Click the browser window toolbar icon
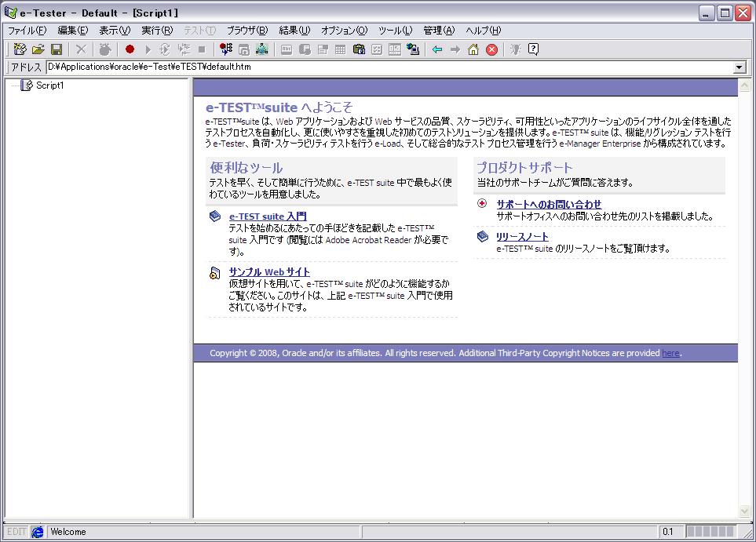Viewport: 756px width, 542px height. (244, 49)
